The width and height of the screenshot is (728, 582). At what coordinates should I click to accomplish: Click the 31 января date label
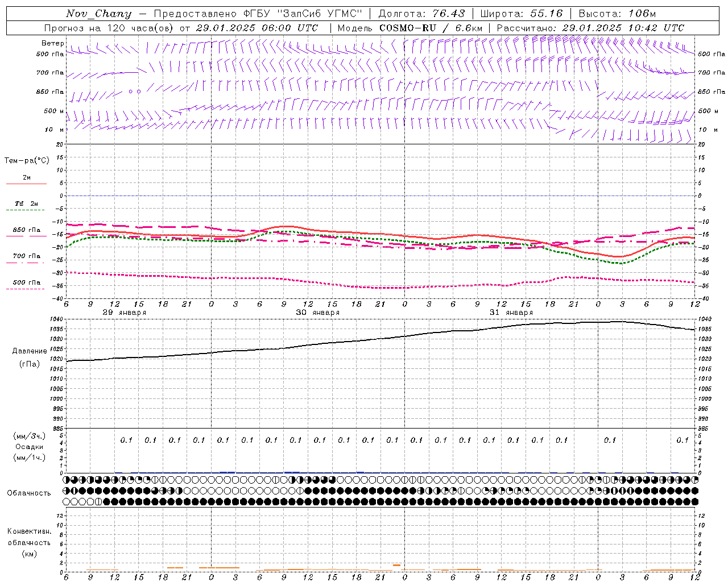pyautogui.click(x=511, y=313)
